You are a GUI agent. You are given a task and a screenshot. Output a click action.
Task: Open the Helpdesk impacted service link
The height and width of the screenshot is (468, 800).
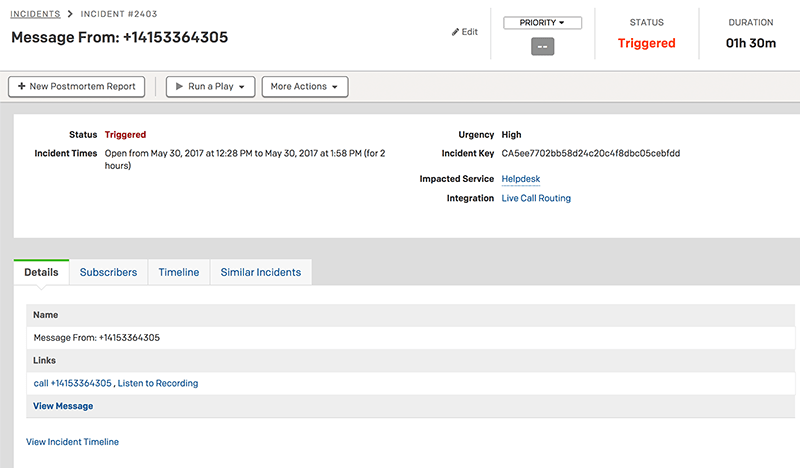coord(520,179)
